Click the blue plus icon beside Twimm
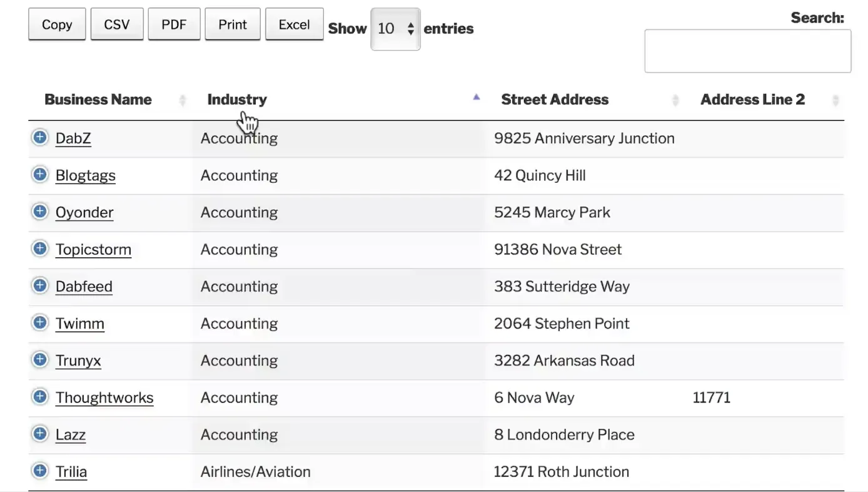This screenshot has height=492, width=868. 39,322
